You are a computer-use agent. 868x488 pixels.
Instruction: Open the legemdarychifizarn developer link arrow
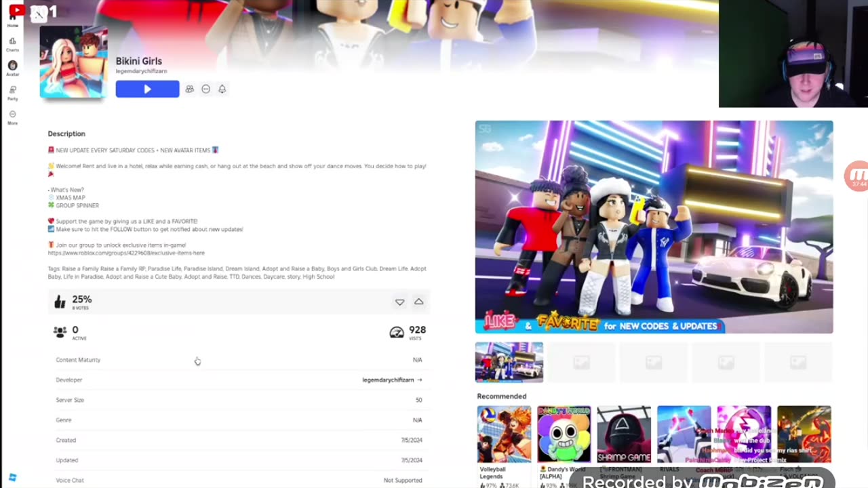tap(419, 380)
